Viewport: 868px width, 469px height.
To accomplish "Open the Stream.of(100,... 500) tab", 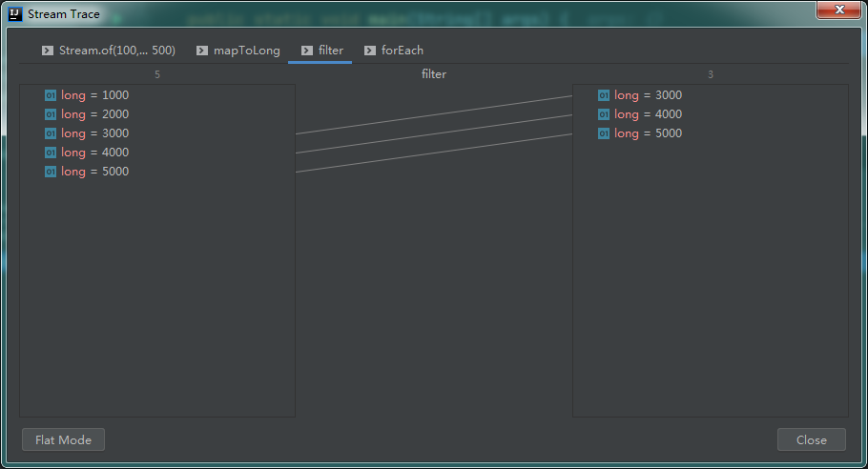I will 109,51.
